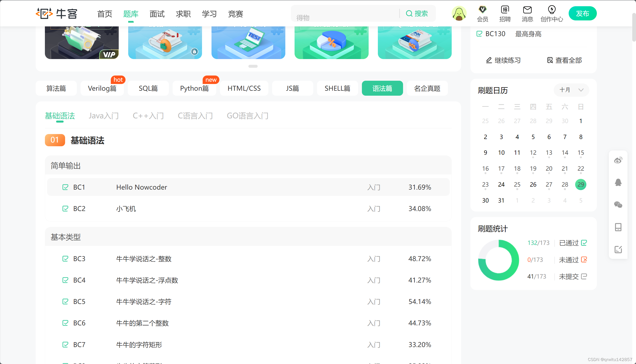The image size is (636, 364).
Task: Filter by 未通过 status
Action: coord(584,260)
